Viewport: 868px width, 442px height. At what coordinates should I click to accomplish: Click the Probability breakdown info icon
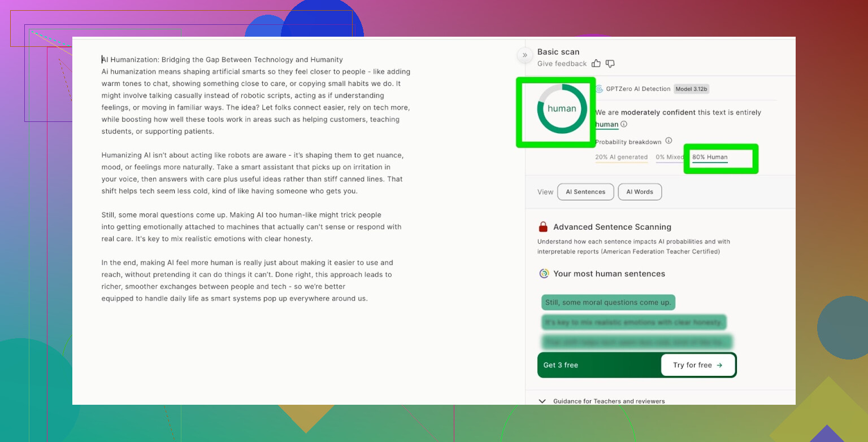click(669, 141)
